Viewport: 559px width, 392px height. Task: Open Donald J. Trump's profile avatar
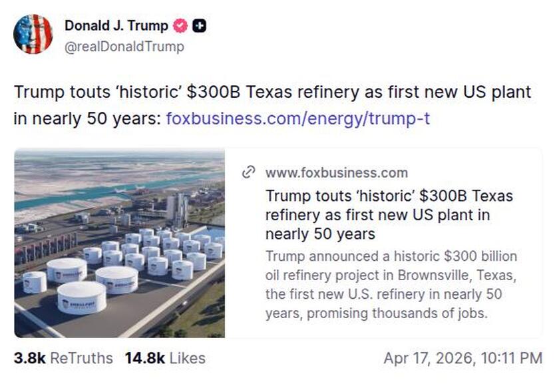33,34
